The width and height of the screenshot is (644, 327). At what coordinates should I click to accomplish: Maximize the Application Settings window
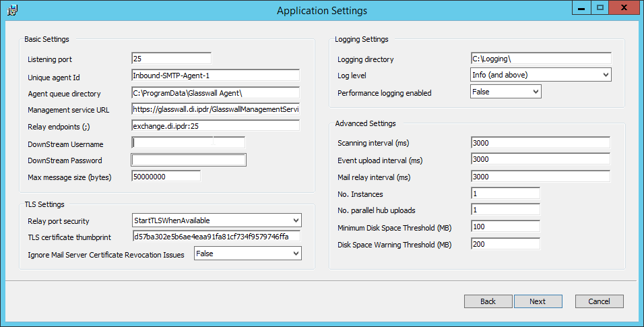(600, 7)
